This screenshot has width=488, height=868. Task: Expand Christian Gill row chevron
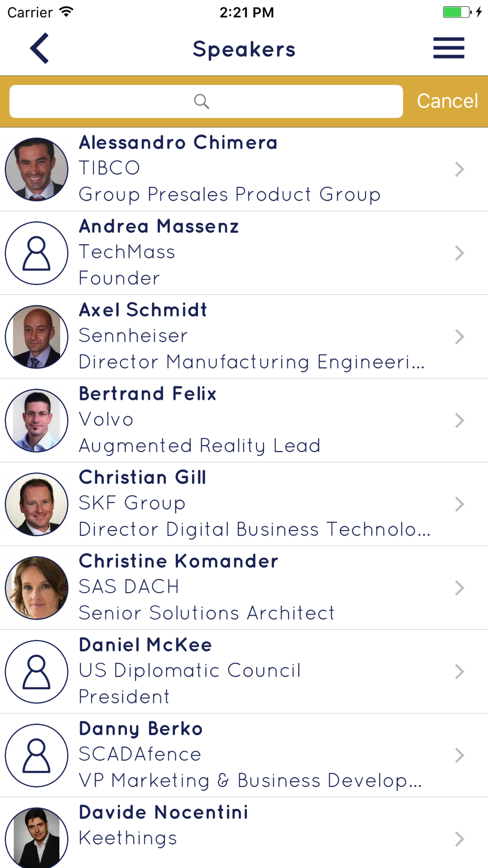pyautogui.click(x=459, y=504)
